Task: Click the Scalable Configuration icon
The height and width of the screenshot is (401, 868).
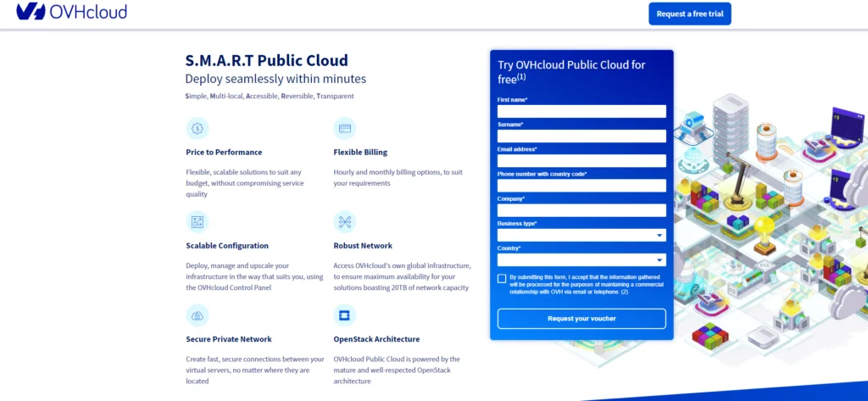Action: [x=197, y=222]
